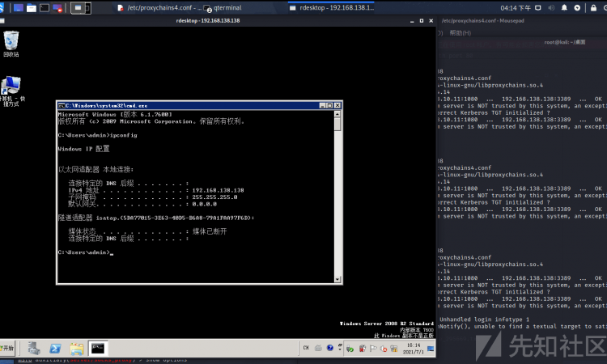Screen dimensions: 607x364
Task: Click the rdesktop window menu icon
Action: pyautogui.click(x=2, y=21)
